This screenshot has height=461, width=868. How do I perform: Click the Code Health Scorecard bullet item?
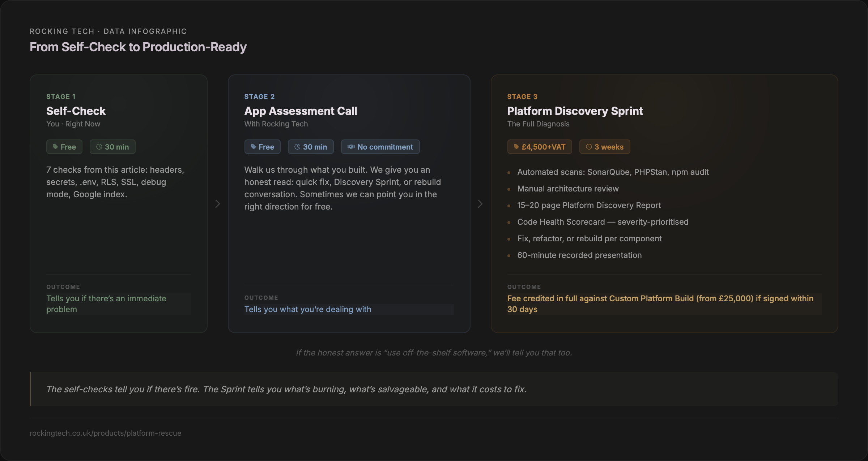603,222
